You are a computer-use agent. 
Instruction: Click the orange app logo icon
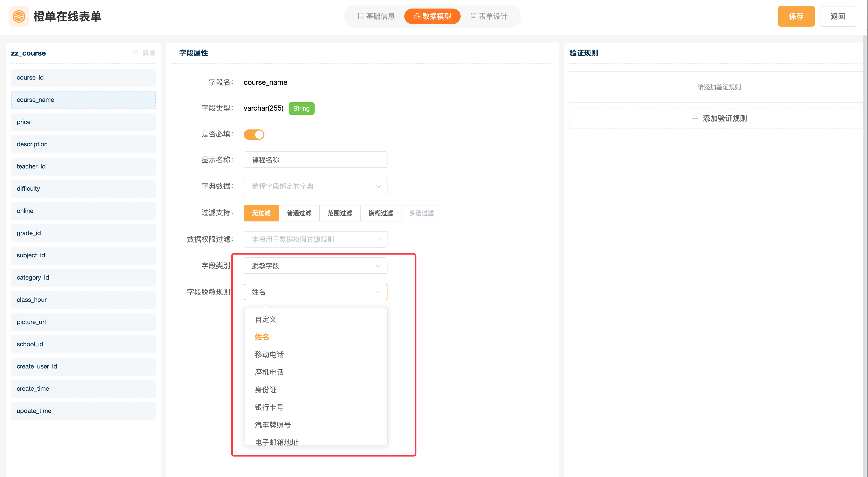tap(19, 16)
